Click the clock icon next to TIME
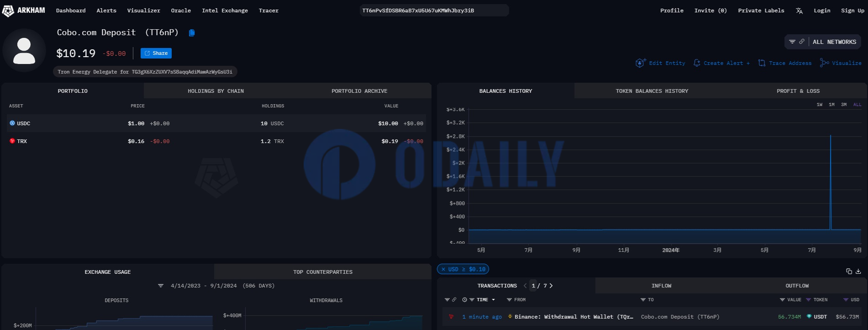 click(464, 300)
